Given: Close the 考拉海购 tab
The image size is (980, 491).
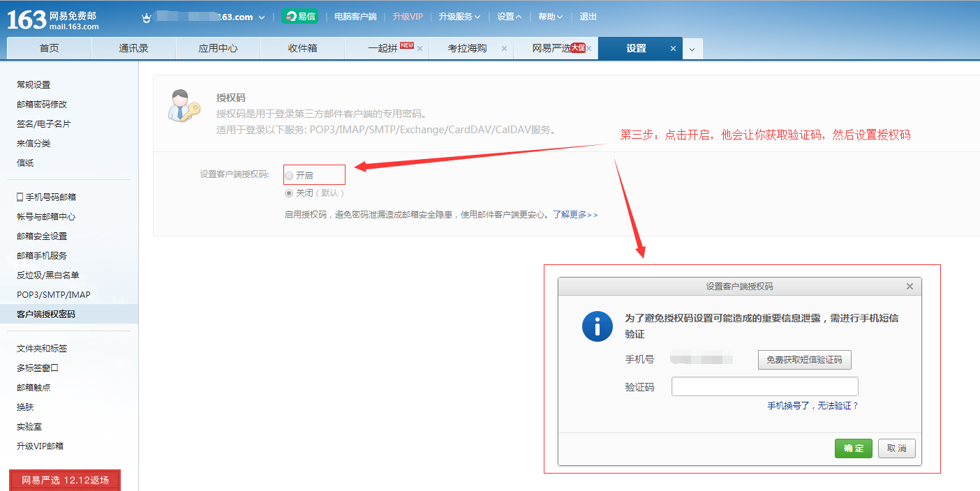Looking at the screenshot, I should (x=504, y=49).
